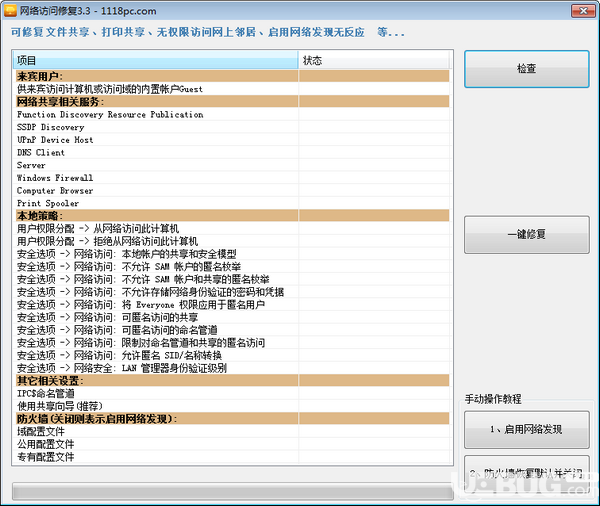
Task: Select 不允许 SAM 帐户和共享的匿名枚举 row
Action: click(232, 279)
